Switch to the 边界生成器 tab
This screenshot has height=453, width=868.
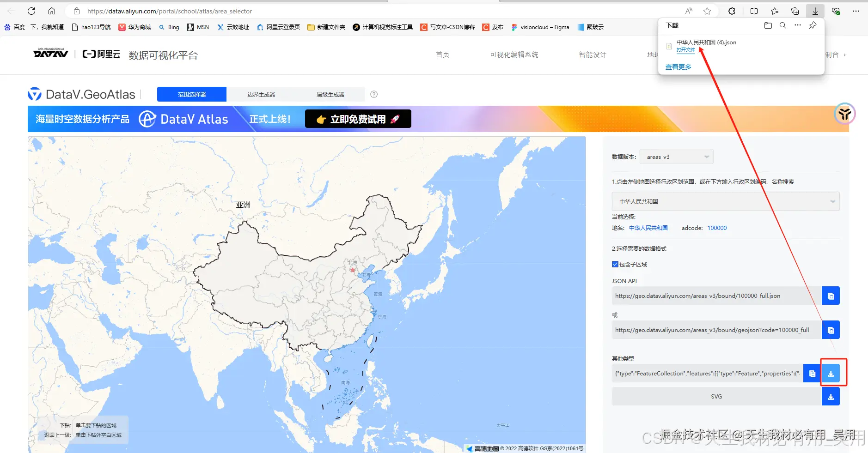click(261, 94)
